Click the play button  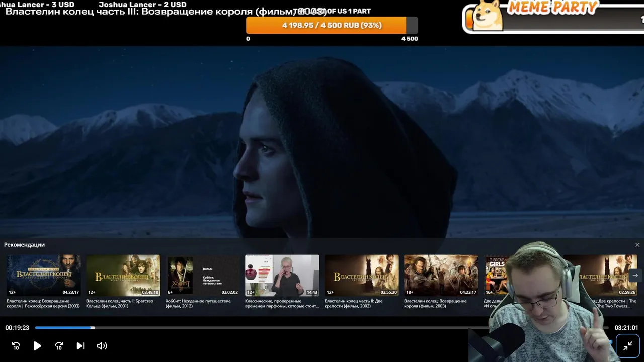tap(37, 346)
